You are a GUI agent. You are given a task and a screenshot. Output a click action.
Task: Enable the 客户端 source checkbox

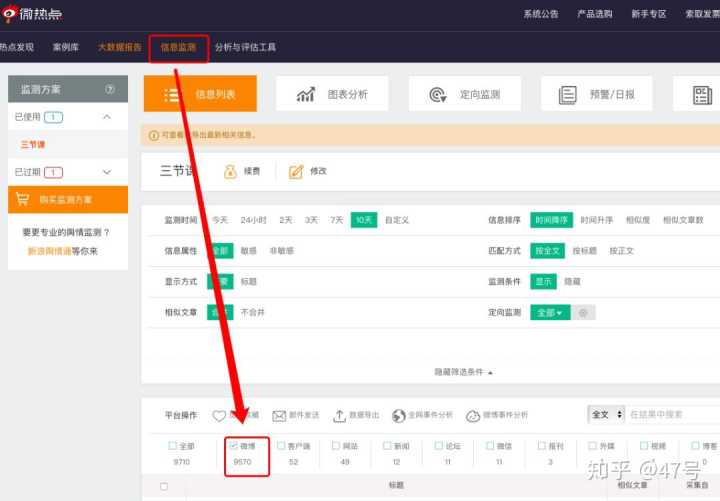pyautogui.click(x=281, y=446)
